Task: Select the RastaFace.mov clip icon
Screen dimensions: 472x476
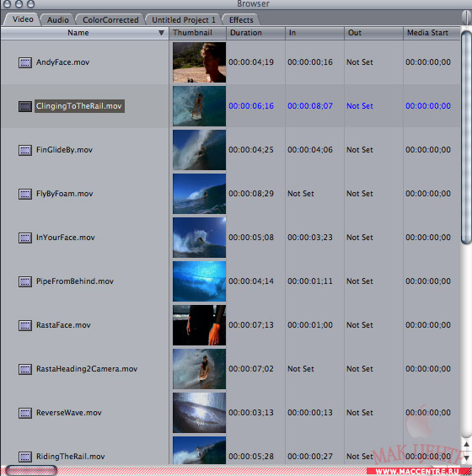Action: pos(25,325)
